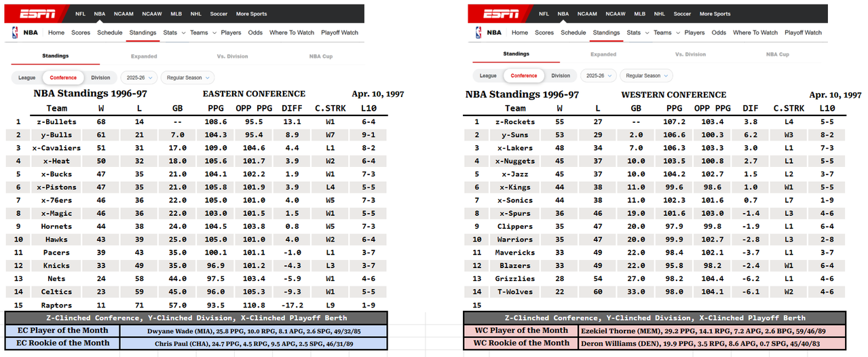Select the Conference toggle above the Western Conference table
Image resolution: width=868 pixels, height=357 pixels.
pyautogui.click(x=524, y=76)
